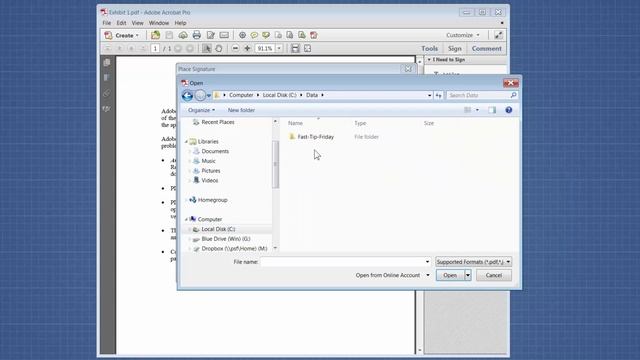640x360 pixels.
Task: Click the cloud upload icon in Acrobat toolbar
Action: (183, 35)
